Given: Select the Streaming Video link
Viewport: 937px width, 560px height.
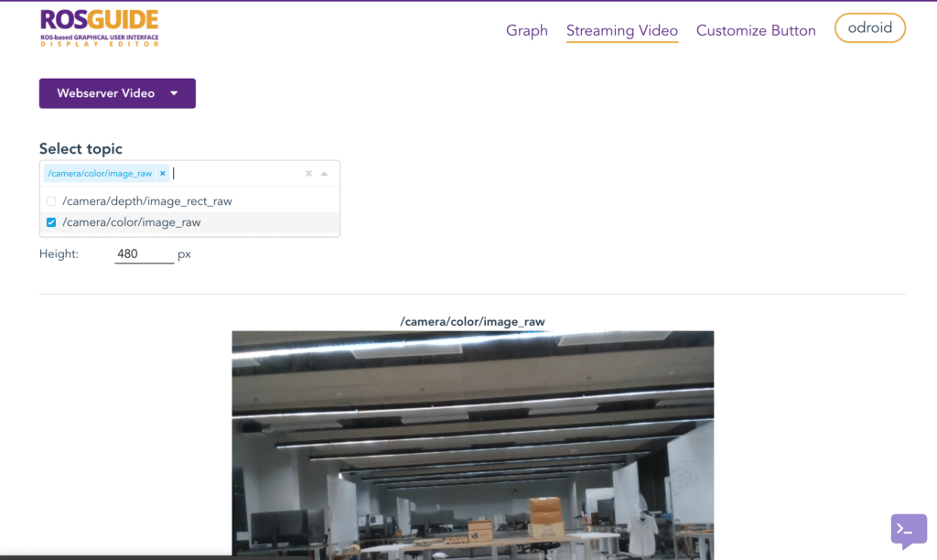Looking at the screenshot, I should [621, 30].
